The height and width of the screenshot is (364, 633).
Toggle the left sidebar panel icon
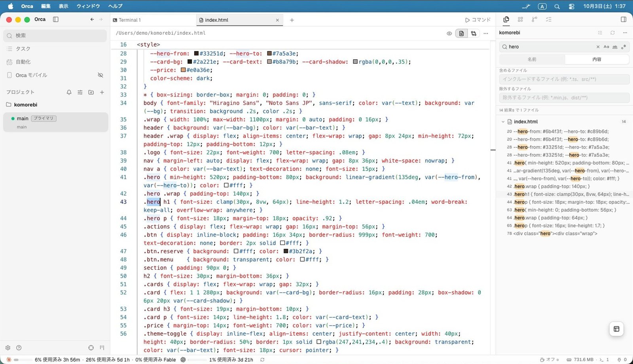click(x=56, y=19)
